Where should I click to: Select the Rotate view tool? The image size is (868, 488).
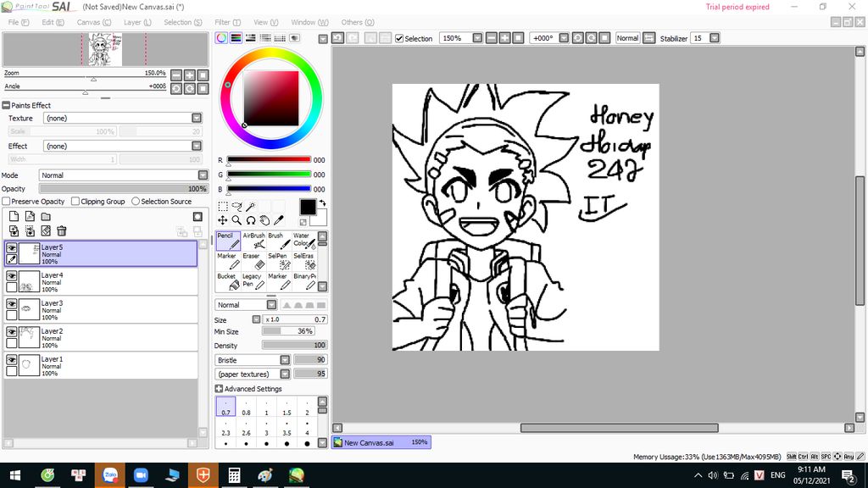251,220
